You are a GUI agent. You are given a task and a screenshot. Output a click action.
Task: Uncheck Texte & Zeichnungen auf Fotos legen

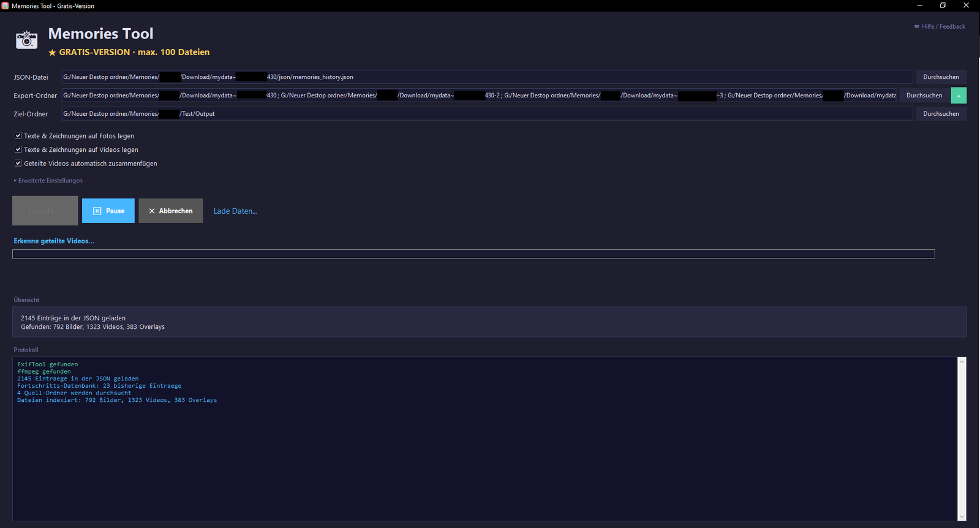click(x=18, y=136)
